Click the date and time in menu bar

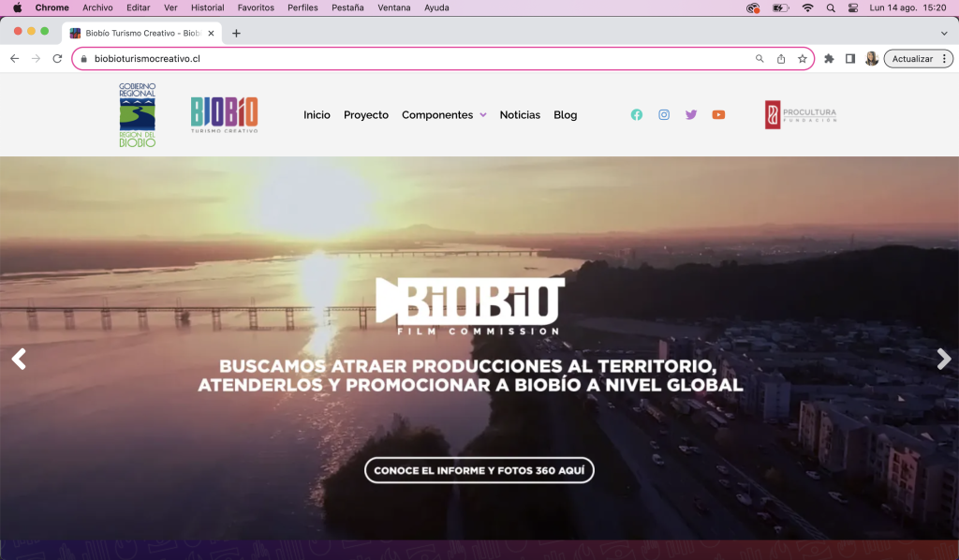click(x=907, y=7)
